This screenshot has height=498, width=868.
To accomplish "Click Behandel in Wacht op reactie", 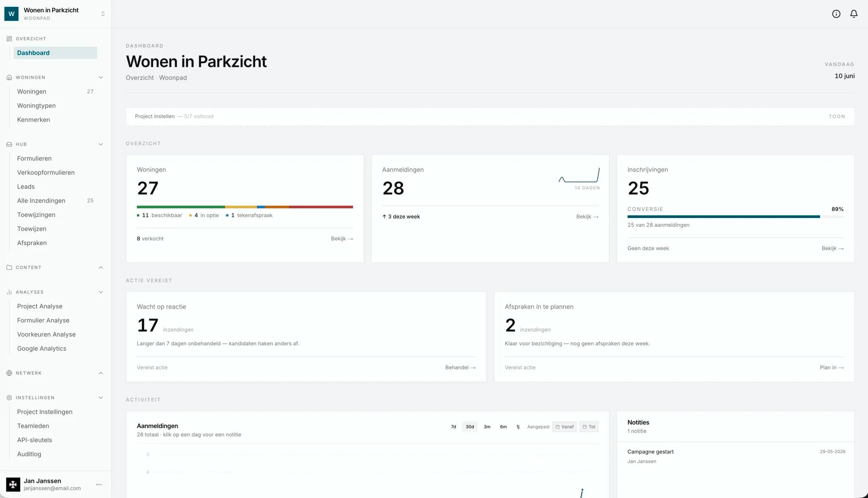I will [x=460, y=368].
